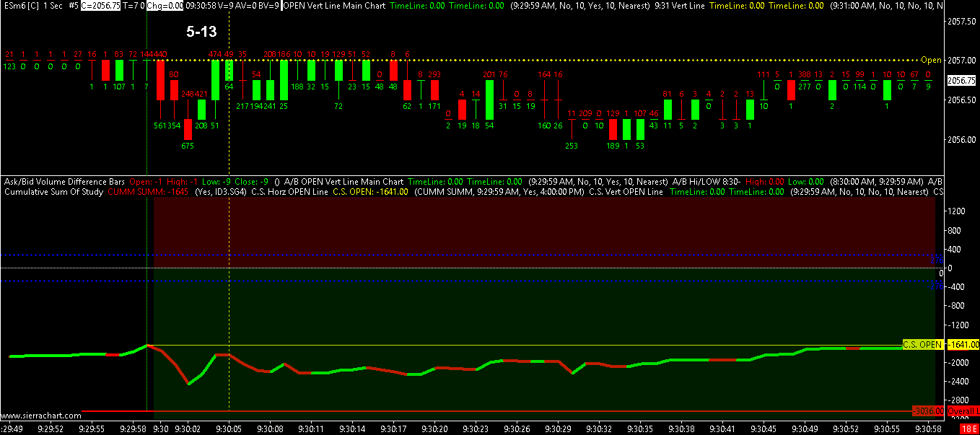Click the bid volume number 561
This screenshot has height=435, width=980.
[160, 126]
